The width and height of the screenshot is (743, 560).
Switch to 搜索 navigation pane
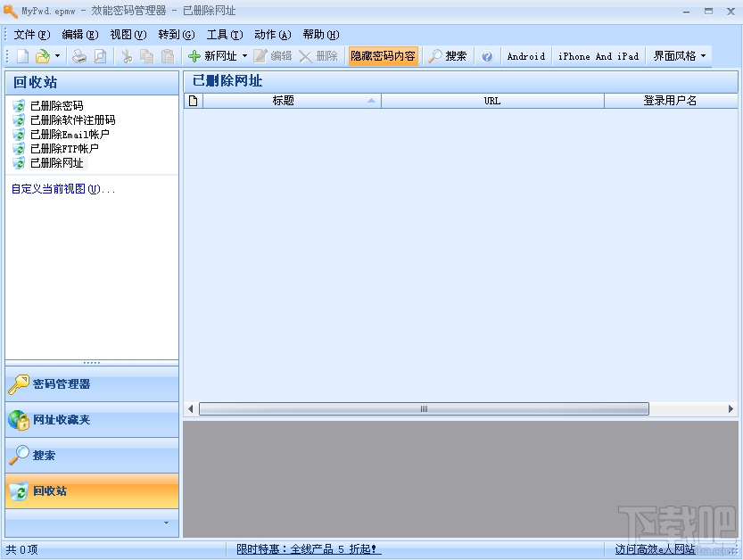click(x=92, y=456)
